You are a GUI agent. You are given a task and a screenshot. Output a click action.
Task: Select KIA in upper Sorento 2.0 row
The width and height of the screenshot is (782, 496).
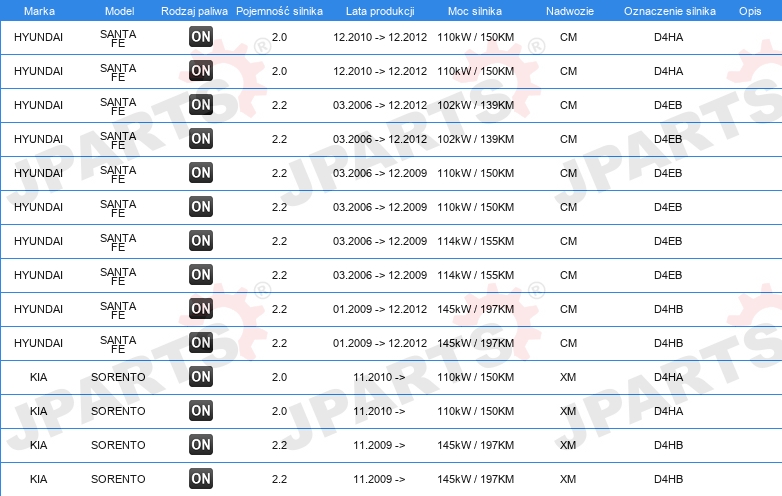pyautogui.click(x=38, y=377)
